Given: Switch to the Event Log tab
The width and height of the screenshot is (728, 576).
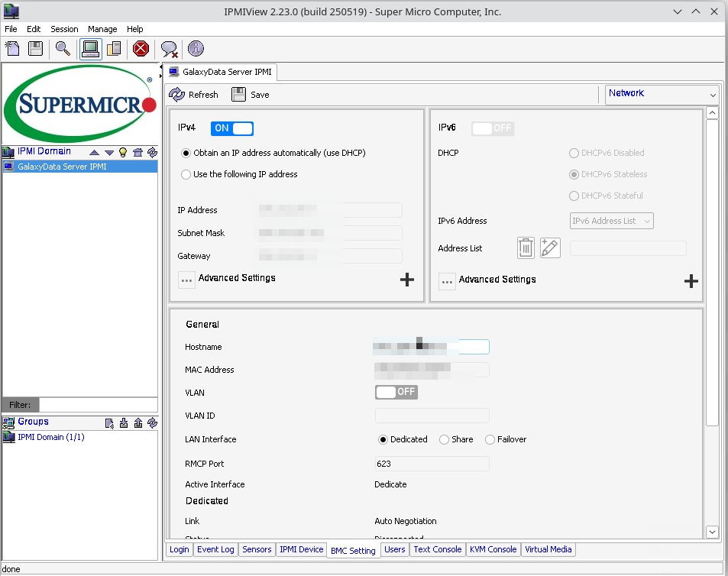Looking at the screenshot, I should pyautogui.click(x=215, y=549).
